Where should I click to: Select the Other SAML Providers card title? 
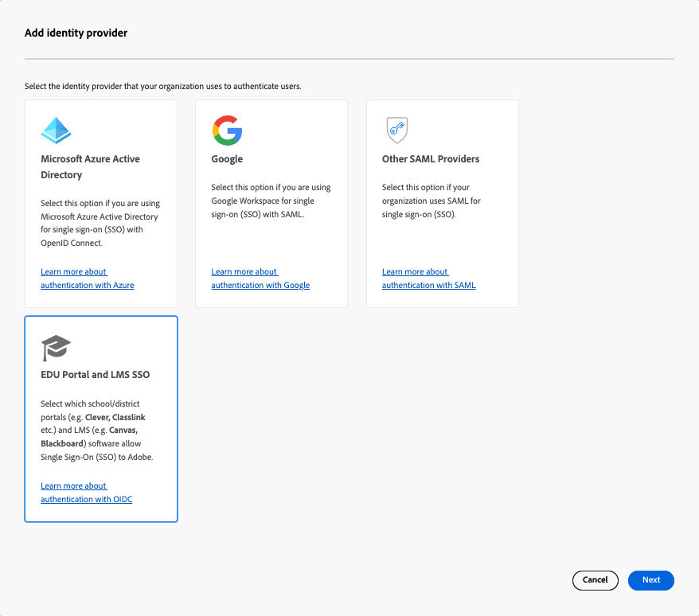point(431,159)
